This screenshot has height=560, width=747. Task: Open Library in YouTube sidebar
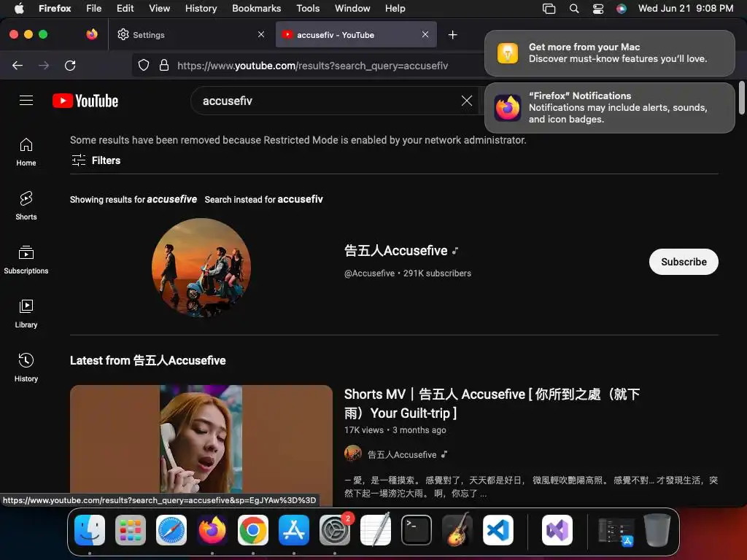pos(26,314)
